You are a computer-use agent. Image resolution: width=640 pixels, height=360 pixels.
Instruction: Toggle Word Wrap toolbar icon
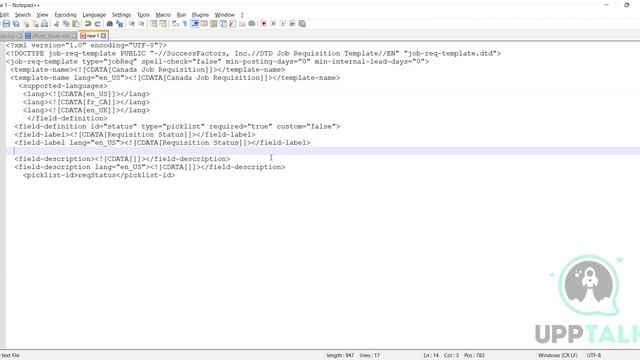point(176,24)
